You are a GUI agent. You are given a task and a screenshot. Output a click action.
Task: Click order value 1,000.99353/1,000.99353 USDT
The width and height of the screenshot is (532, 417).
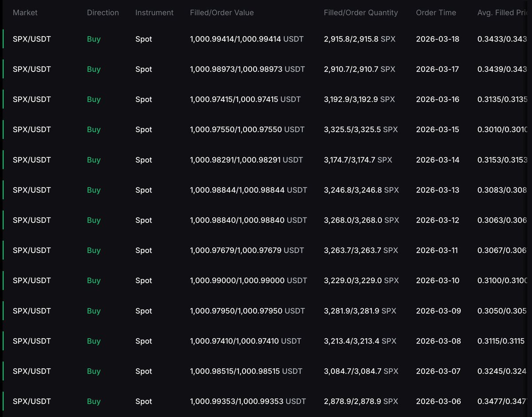[x=248, y=401]
